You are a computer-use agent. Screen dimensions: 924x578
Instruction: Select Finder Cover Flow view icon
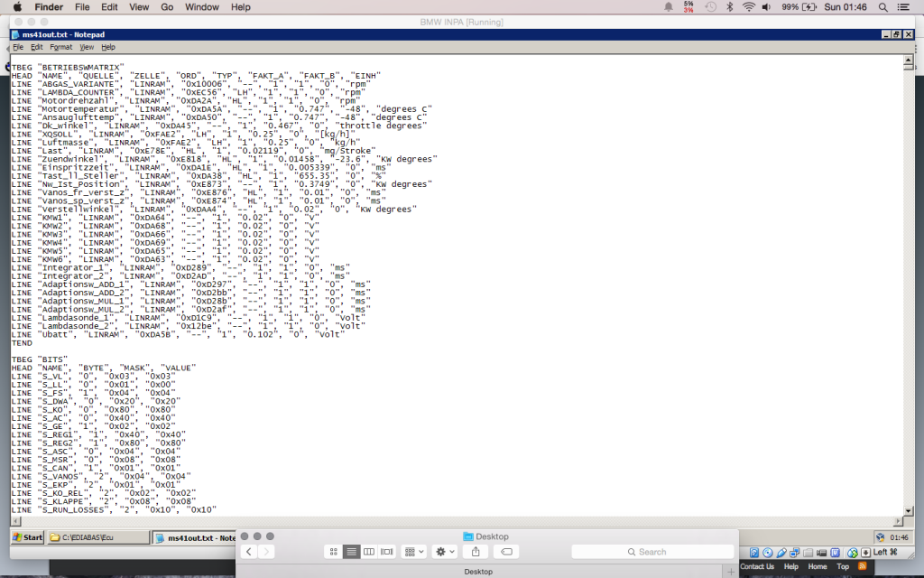click(387, 551)
